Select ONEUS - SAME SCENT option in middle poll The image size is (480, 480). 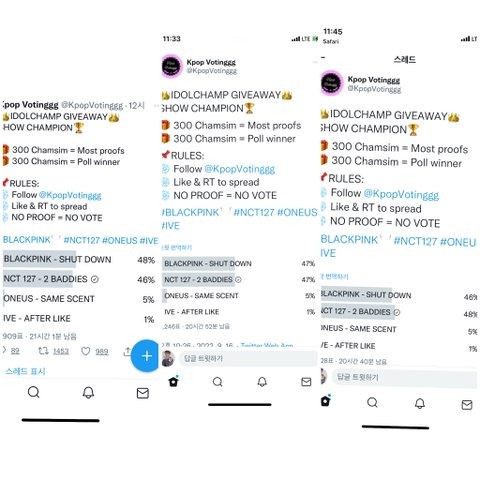coord(239,296)
